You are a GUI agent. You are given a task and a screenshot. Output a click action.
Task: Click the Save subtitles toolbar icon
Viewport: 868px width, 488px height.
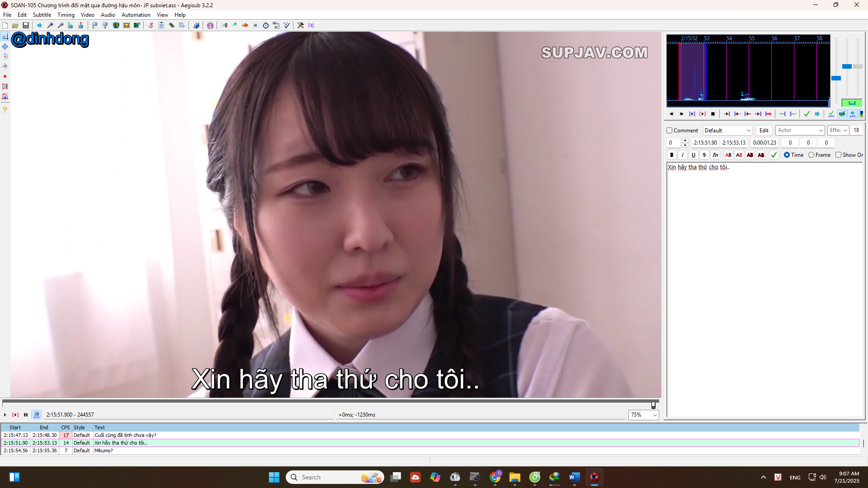pyautogui.click(x=26, y=25)
